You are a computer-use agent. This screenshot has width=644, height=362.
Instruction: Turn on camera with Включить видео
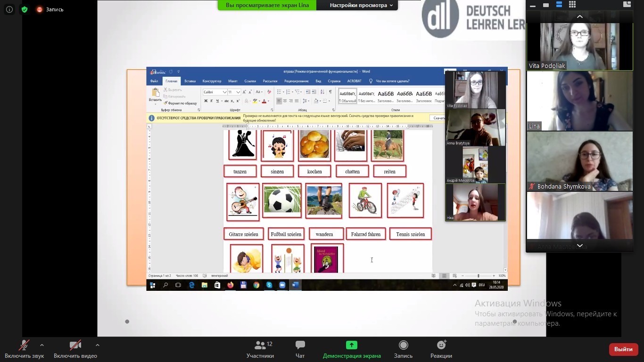(75, 349)
